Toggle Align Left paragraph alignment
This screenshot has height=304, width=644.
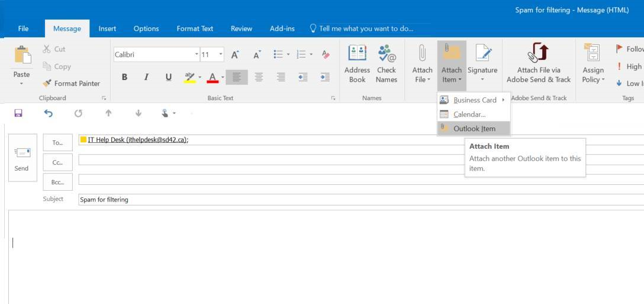236,77
